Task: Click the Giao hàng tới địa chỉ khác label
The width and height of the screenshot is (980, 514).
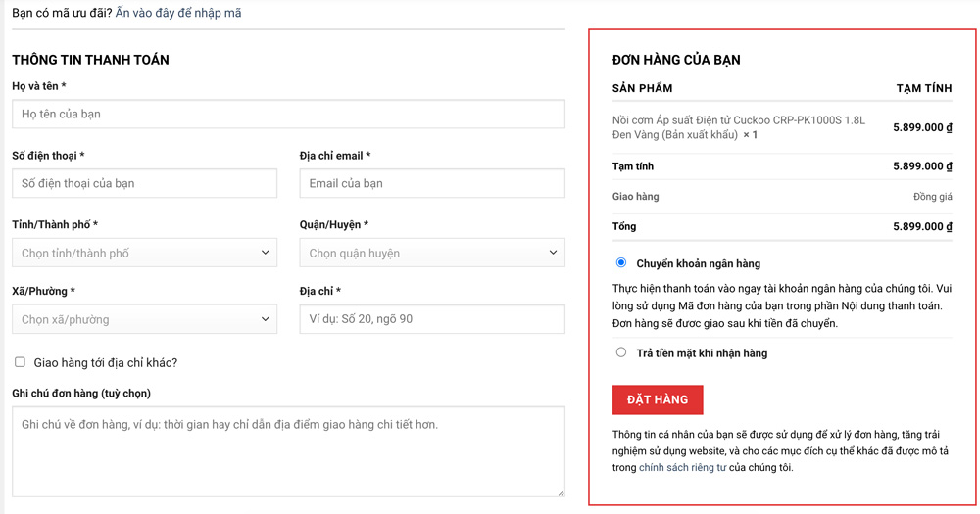Action: pos(106,363)
